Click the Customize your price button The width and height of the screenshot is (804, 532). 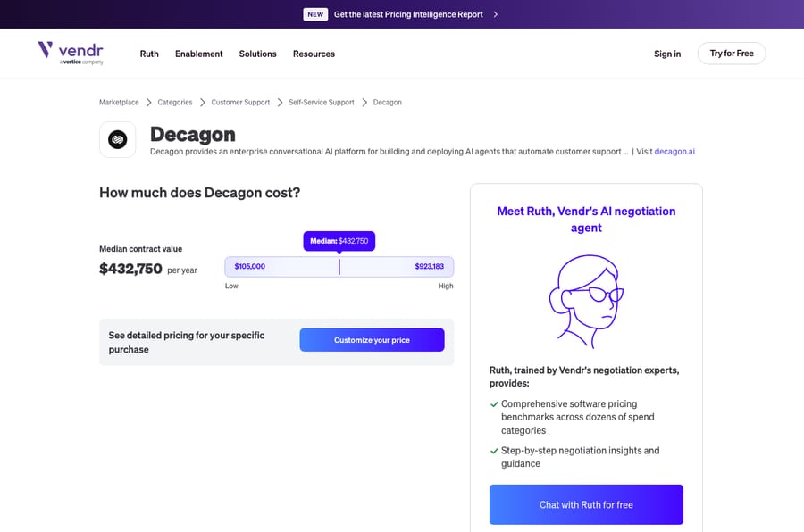(372, 340)
